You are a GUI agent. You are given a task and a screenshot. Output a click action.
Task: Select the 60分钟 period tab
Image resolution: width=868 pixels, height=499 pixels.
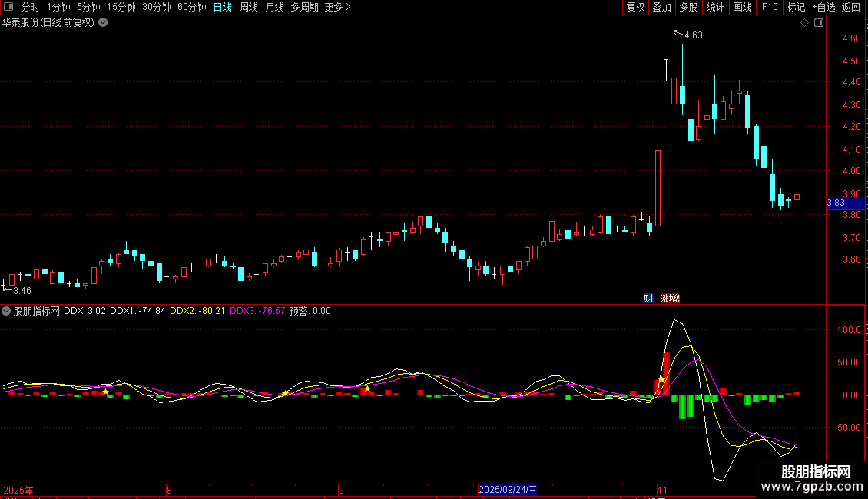point(192,7)
